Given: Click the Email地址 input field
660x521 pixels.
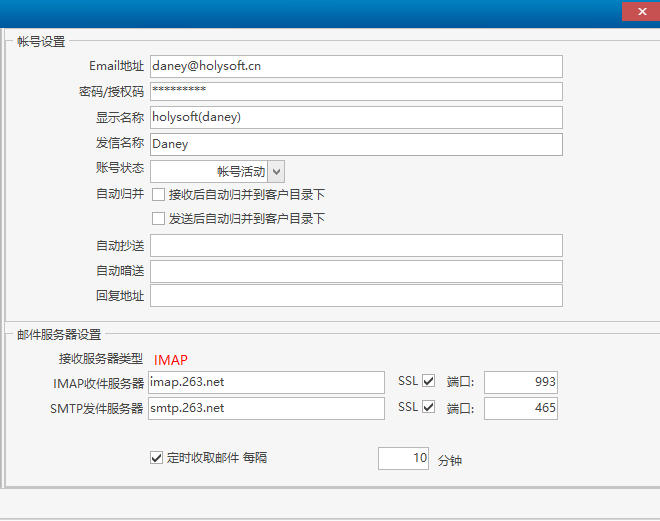Looking at the screenshot, I should [355, 66].
